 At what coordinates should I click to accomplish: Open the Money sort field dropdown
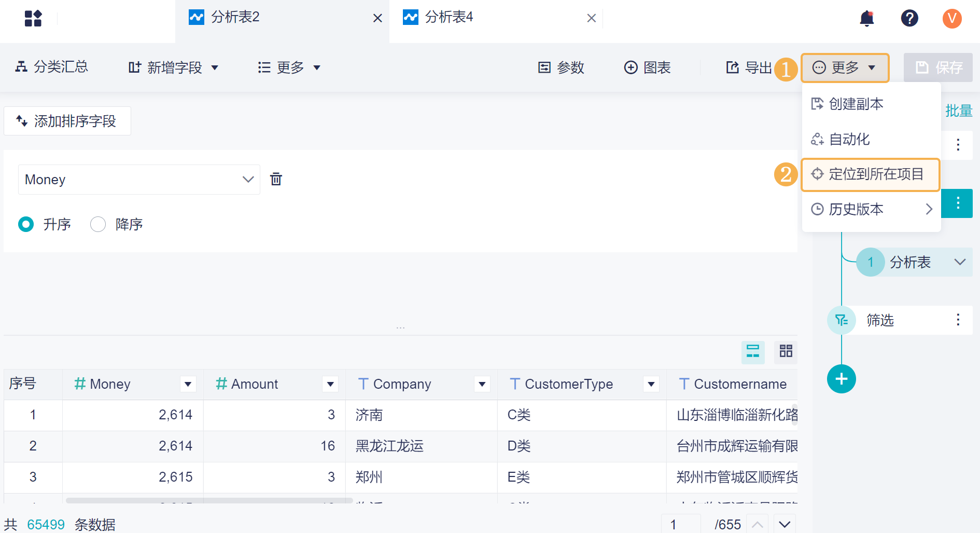tap(139, 180)
